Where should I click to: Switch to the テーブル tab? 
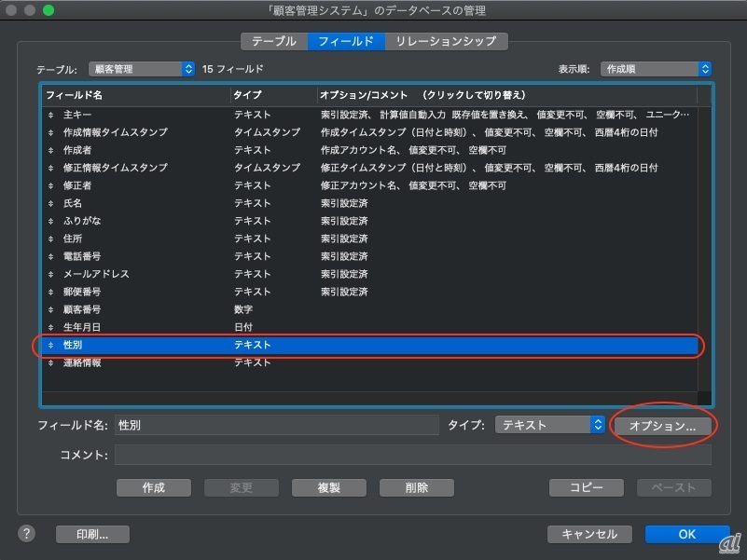pos(274,41)
